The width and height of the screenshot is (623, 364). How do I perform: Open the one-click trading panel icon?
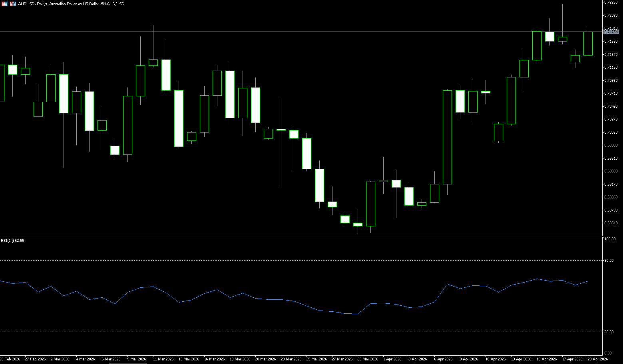[x=13, y=4]
